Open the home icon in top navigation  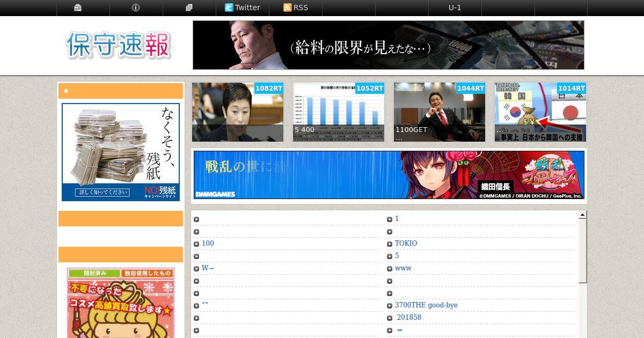[78, 8]
